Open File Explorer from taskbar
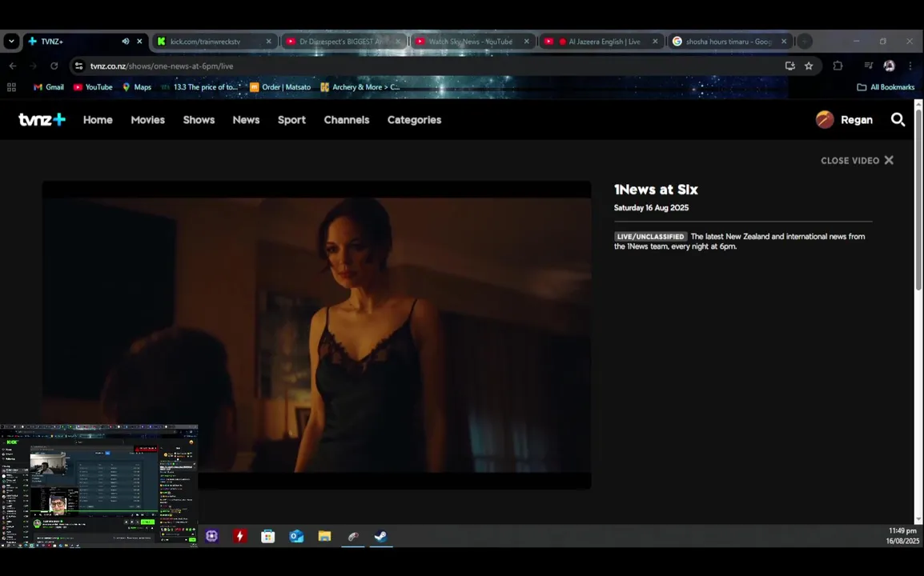The width and height of the screenshot is (924, 576). coord(324,536)
